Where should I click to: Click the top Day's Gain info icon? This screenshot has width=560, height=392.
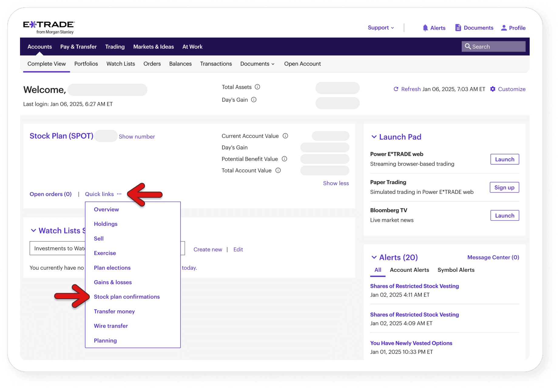(254, 100)
